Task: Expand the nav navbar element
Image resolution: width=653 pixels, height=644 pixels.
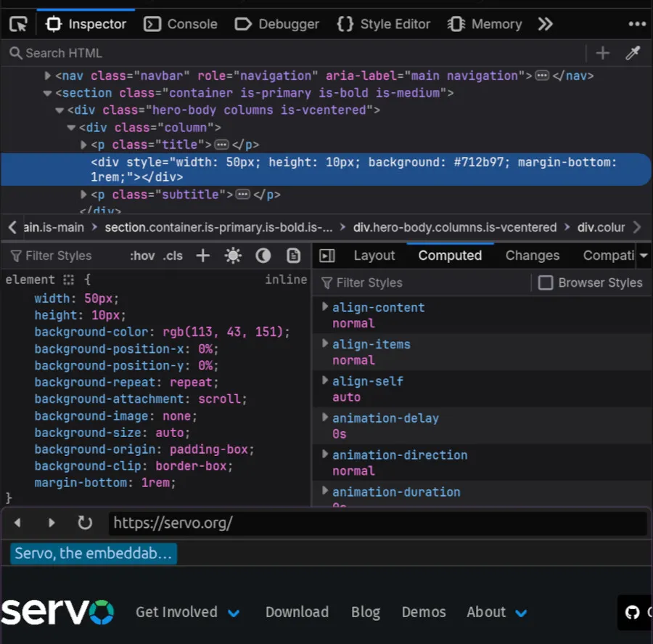Action: click(x=47, y=76)
